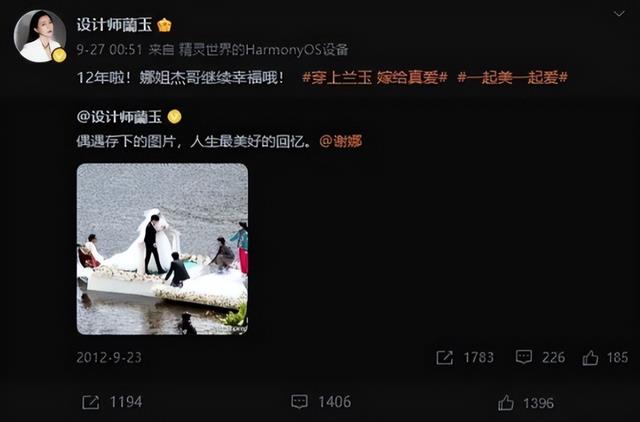Repost the original 2012 quoted post
Screen dimensions: 640x422
point(465,358)
